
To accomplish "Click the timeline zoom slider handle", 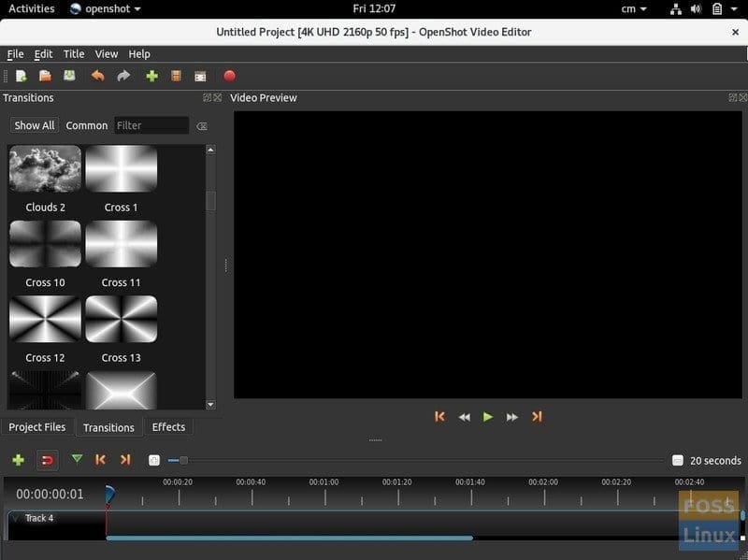I will [x=183, y=460].
